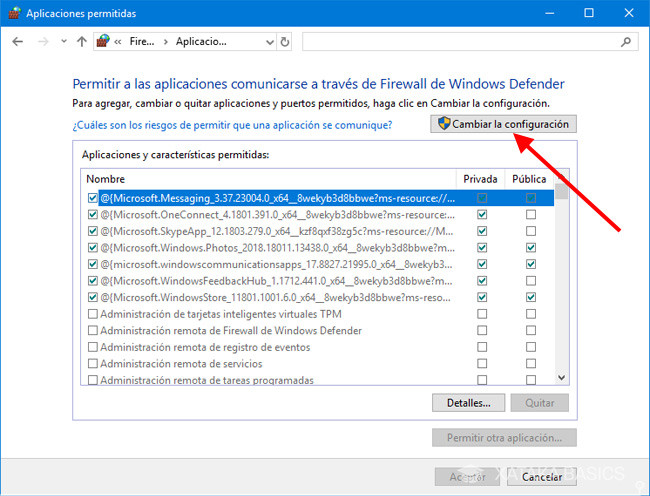
Task: Enable Administración remota de servicios checkbox
Action: (x=93, y=363)
